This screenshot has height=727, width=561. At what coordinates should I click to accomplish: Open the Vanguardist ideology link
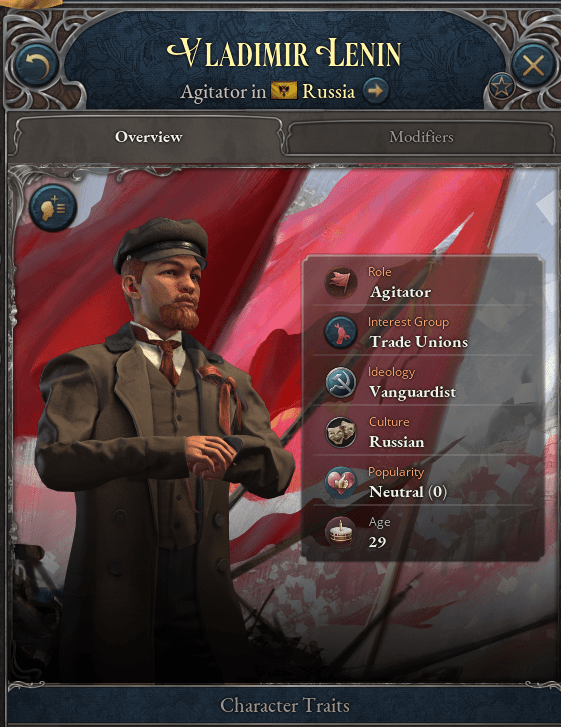(413, 392)
